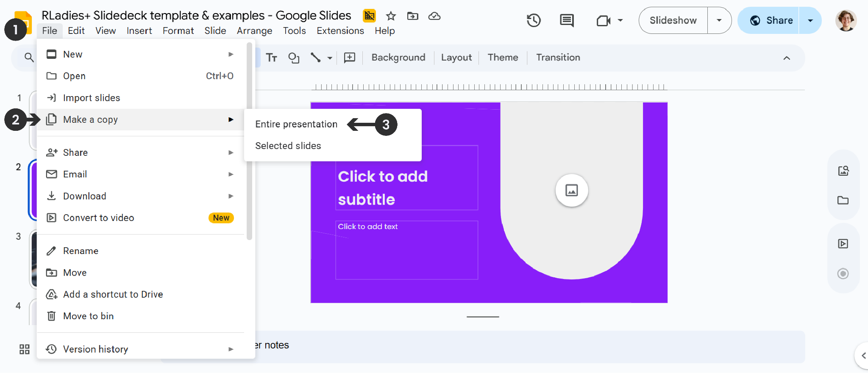Viewport: 868px width, 373px height.
Task: Expand the side panel with bottom-right chevron
Action: [x=863, y=356]
